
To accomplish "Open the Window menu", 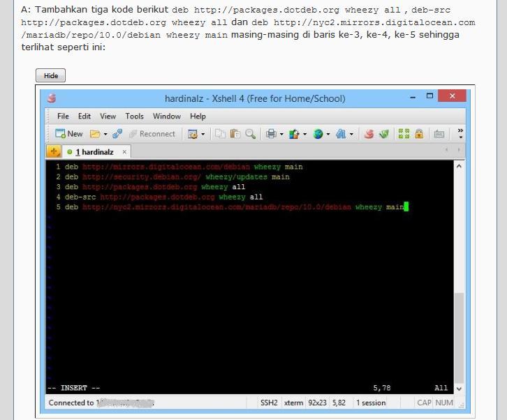I will pos(167,117).
